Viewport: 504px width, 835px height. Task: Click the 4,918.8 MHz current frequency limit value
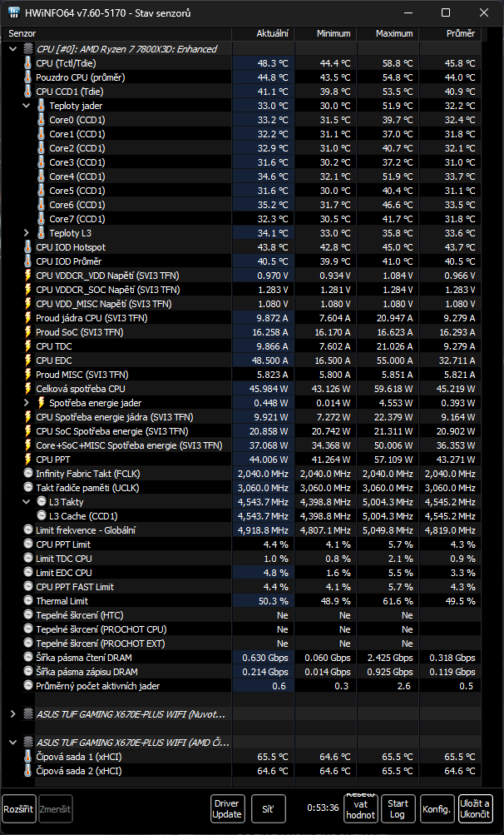pos(263,529)
